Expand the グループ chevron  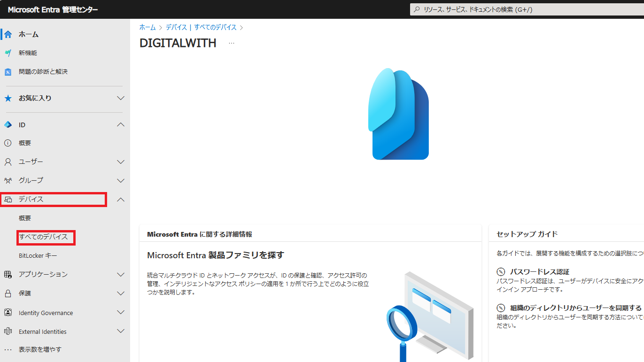pos(121,181)
